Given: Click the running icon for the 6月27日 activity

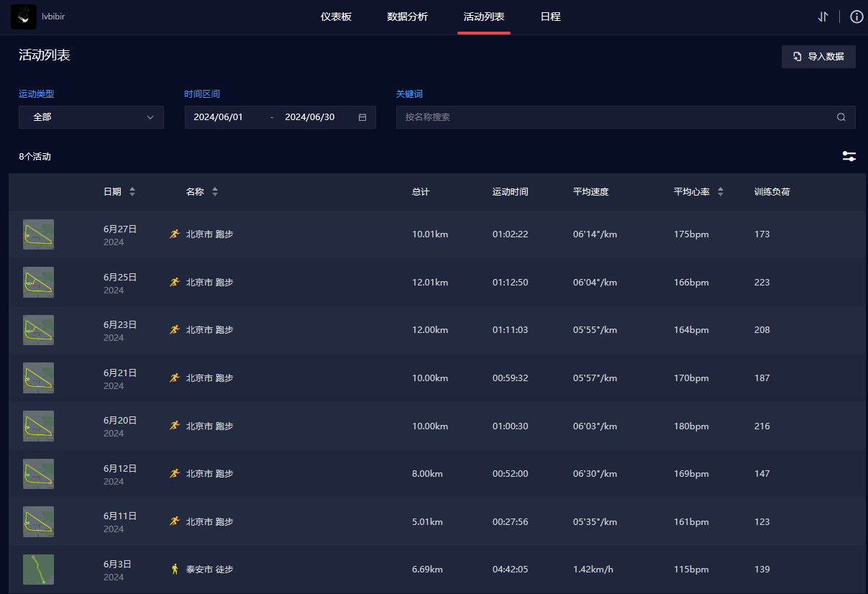Looking at the screenshot, I should click(x=174, y=234).
